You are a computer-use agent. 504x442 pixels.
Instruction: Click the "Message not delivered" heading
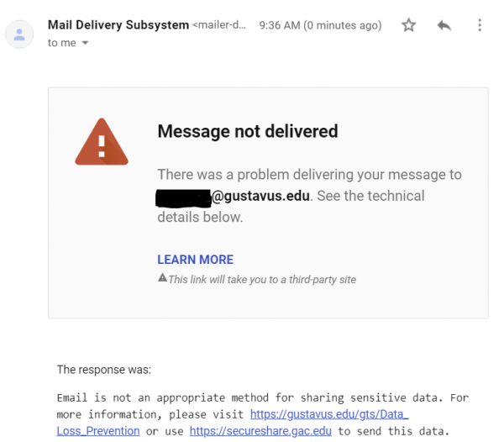(x=248, y=131)
